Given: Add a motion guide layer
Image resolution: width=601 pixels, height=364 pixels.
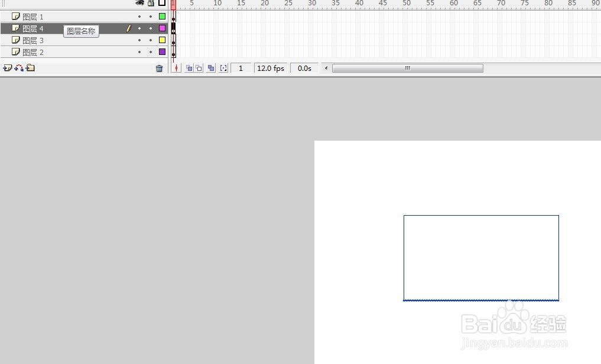Looking at the screenshot, I should click(19, 68).
